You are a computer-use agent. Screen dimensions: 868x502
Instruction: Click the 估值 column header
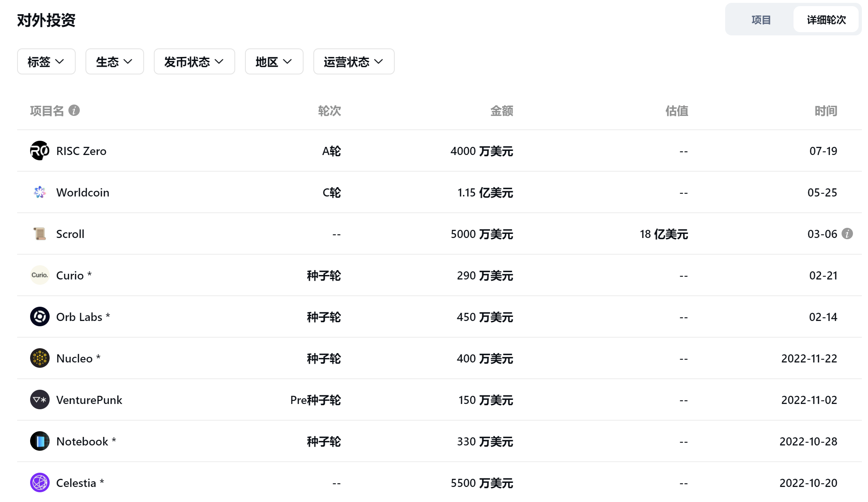click(x=677, y=111)
